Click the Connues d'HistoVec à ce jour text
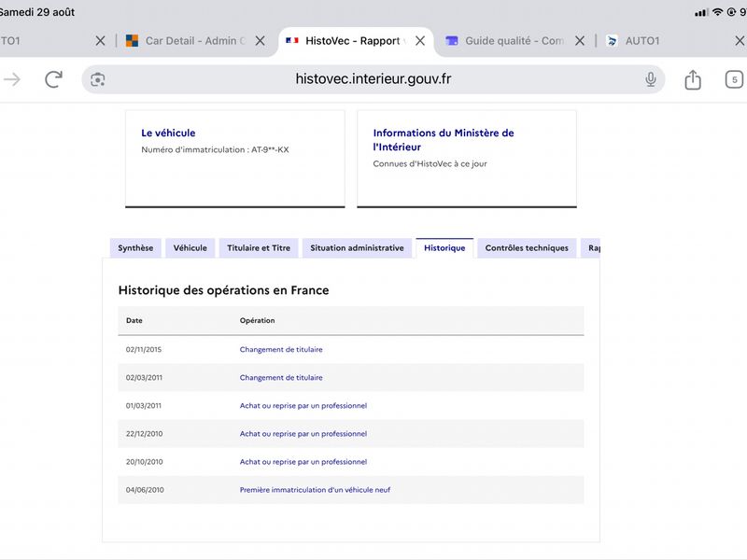 tap(430, 164)
